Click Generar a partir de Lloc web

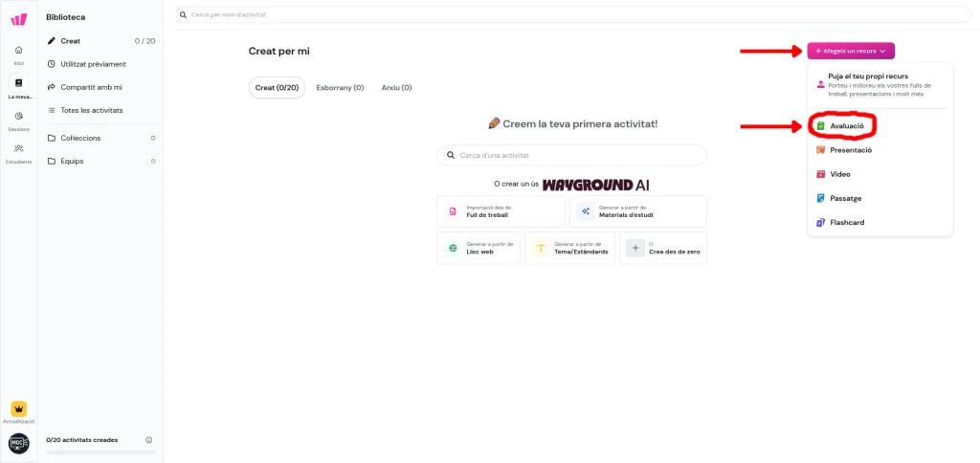pyautogui.click(x=479, y=248)
